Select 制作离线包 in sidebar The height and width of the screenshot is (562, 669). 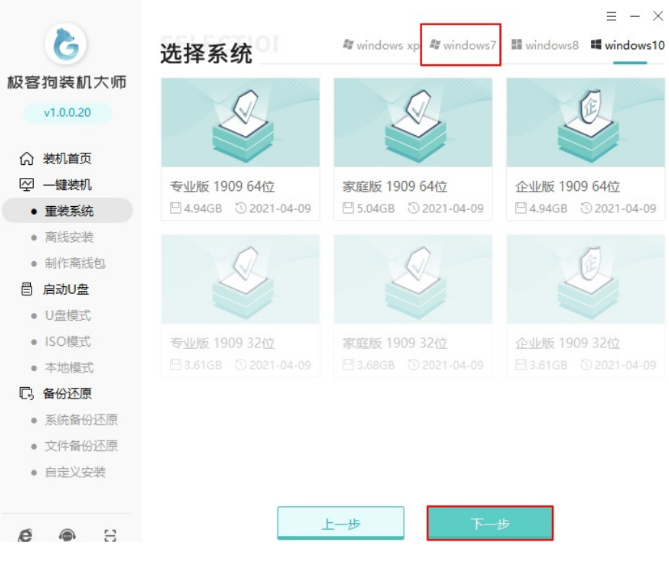(x=75, y=263)
